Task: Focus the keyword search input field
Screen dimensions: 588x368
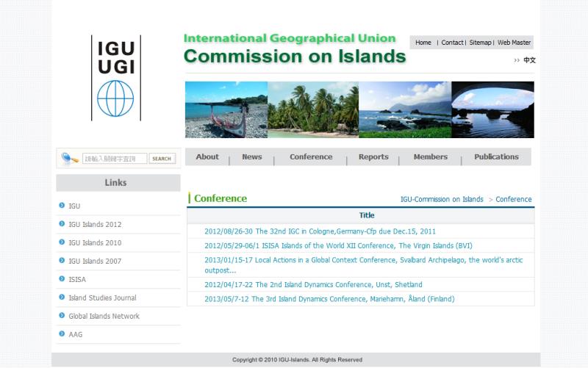Action: pyautogui.click(x=115, y=159)
